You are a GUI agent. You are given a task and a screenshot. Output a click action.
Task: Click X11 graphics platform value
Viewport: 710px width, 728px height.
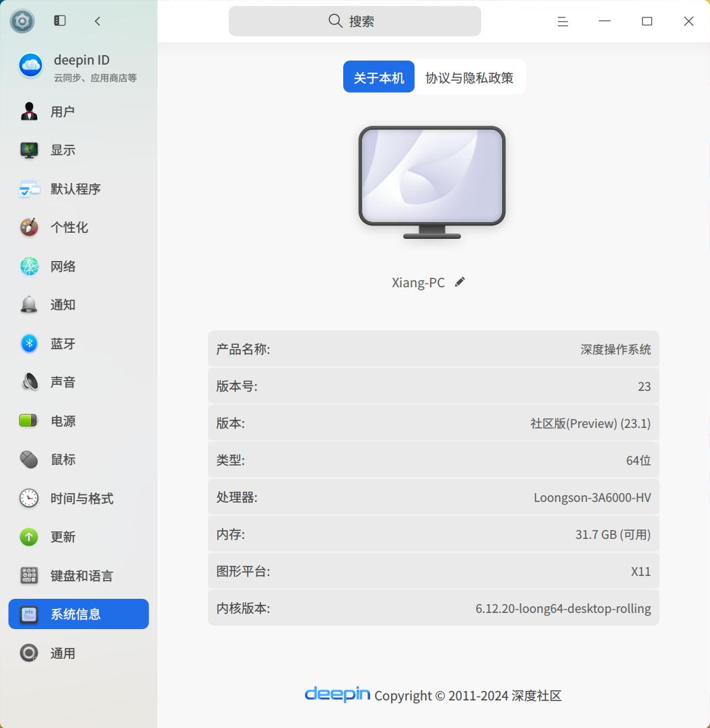[x=641, y=571]
